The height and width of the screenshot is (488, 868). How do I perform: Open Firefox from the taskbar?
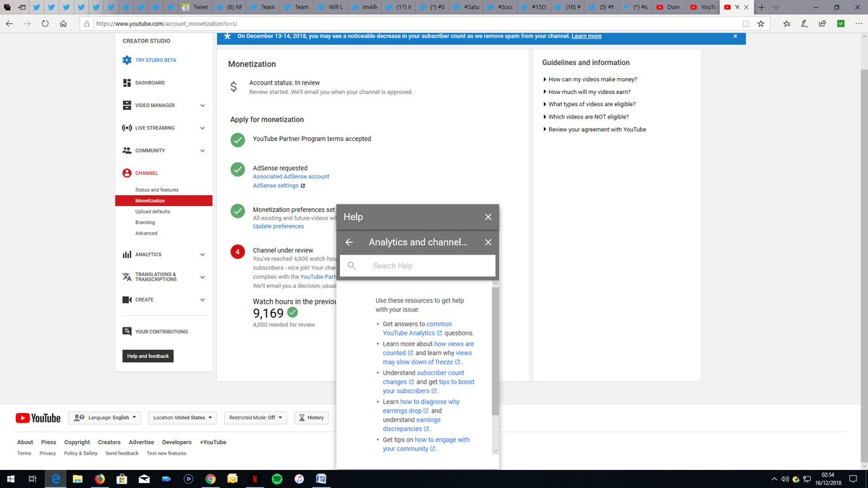[99, 479]
